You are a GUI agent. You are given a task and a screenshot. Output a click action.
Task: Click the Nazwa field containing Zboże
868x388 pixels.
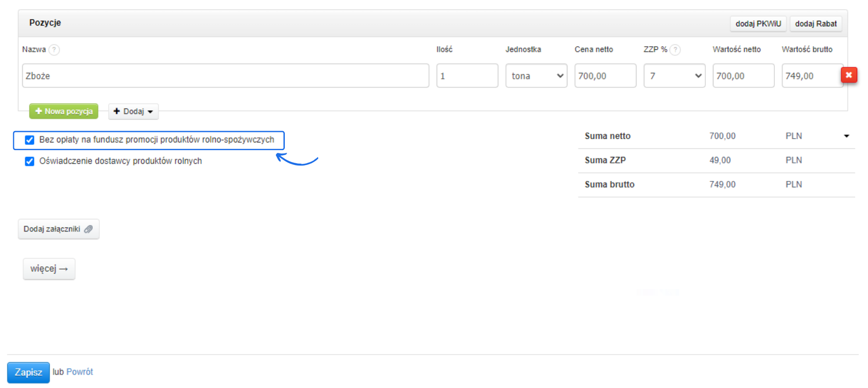pos(225,76)
